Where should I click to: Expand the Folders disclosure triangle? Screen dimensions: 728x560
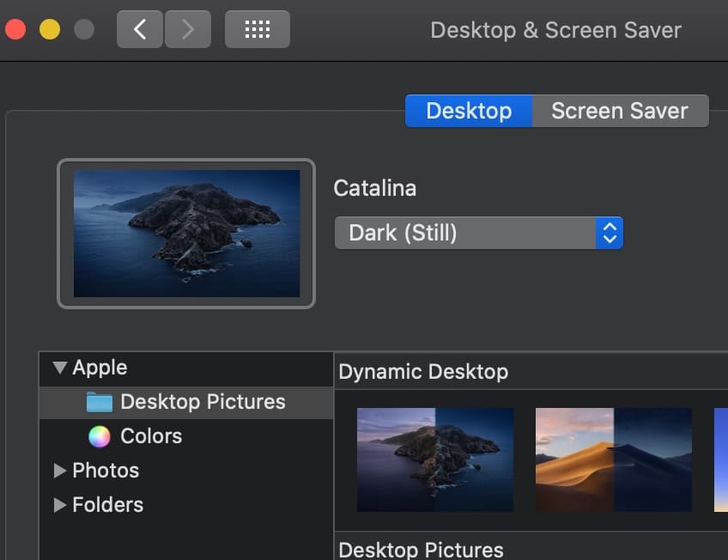59,505
